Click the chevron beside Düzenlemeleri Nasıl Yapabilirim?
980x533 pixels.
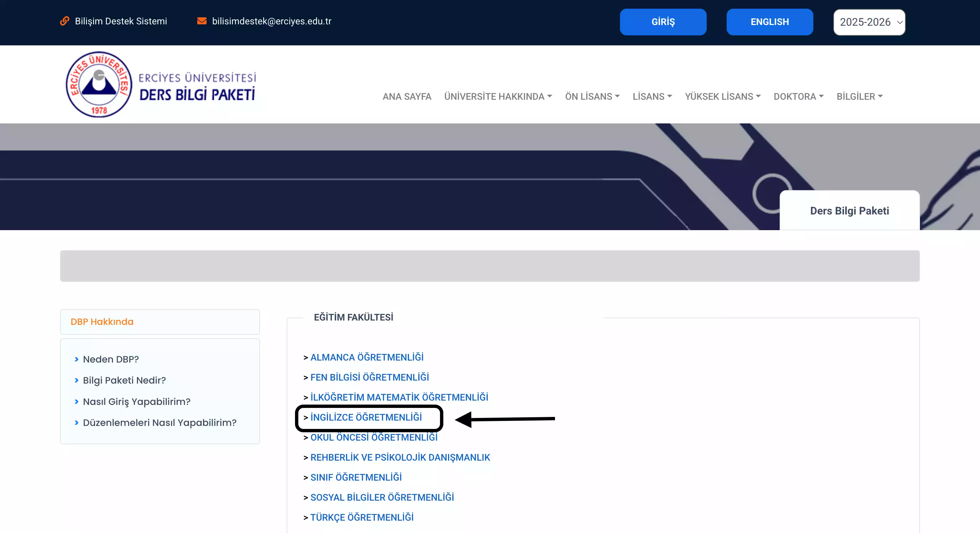[x=76, y=423]
